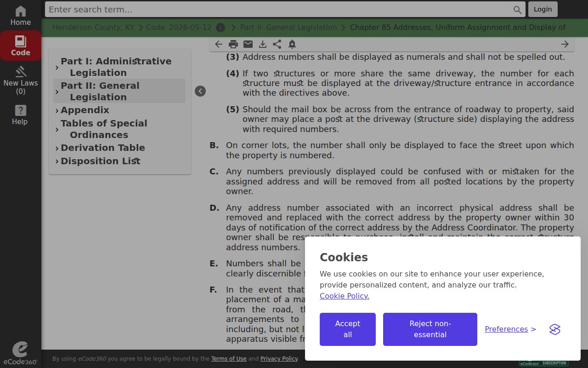
Task: Click the alert bell icon in the toolbar
Action: pyautogui.click(x=292, y=44)
